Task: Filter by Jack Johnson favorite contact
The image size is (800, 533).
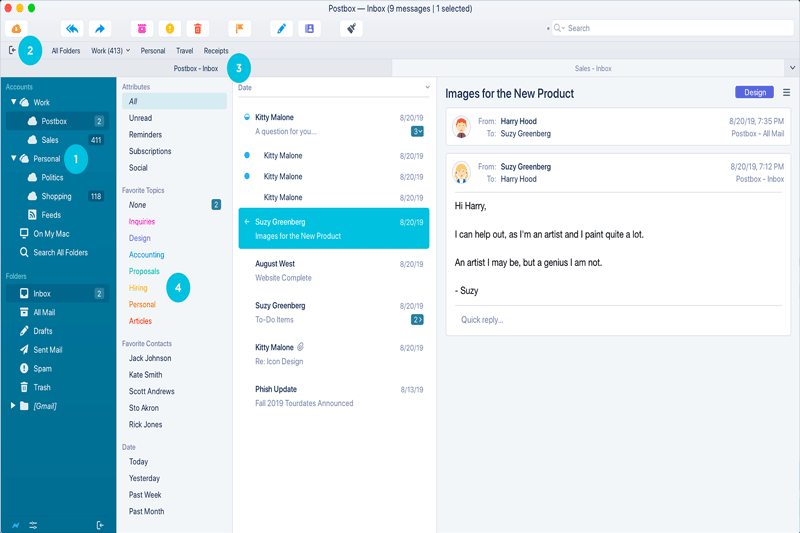Action: point(150,358)
